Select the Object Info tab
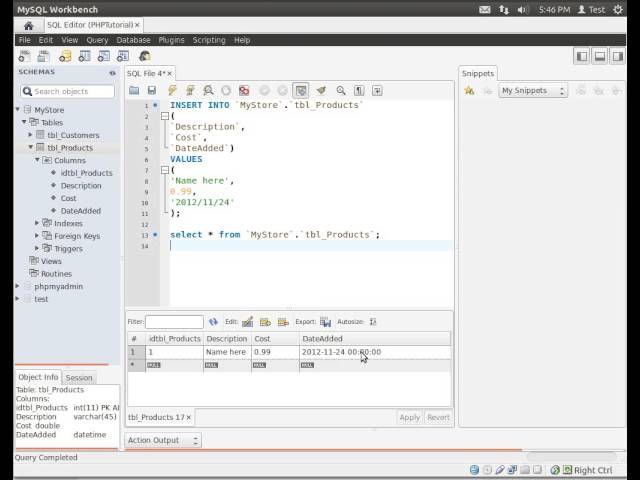This screenshot has width=640, height=480. coord(38,377)
